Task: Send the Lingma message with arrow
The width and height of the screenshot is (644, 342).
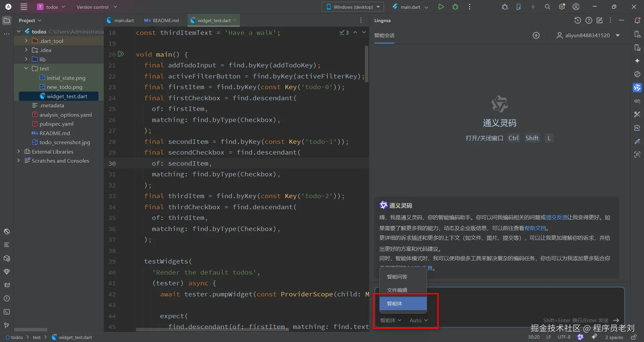Action: coord(616,321)
